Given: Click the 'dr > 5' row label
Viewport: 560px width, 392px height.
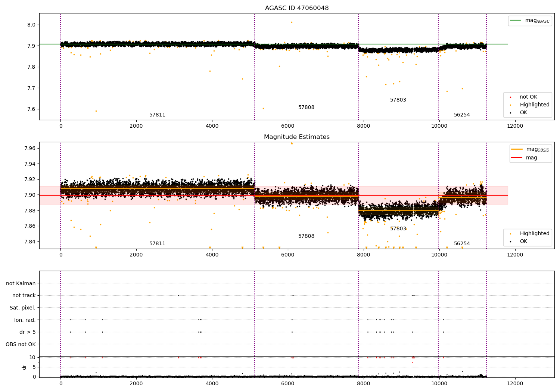Looking at the screenshot, I should coord(28,332).
